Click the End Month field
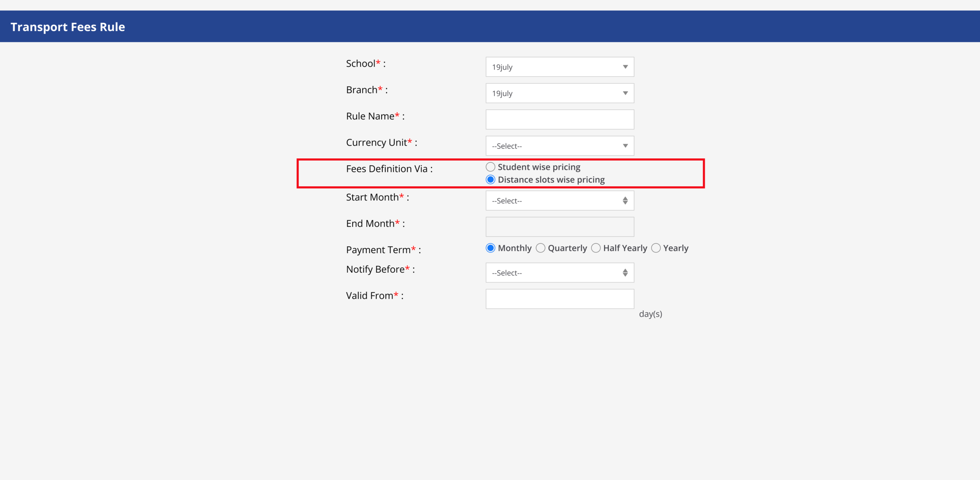This screenshot has height=480, width=980. (x=560, y=227)
